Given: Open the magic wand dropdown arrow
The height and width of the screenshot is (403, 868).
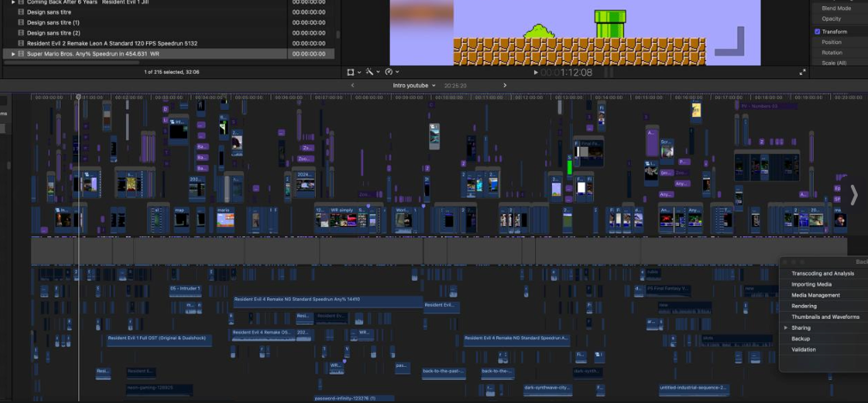Looking at the screenshot, I should (378, 73).
